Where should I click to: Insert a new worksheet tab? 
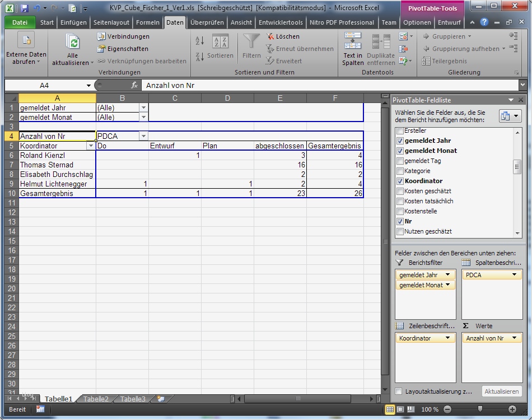click(x=161, y=399)
